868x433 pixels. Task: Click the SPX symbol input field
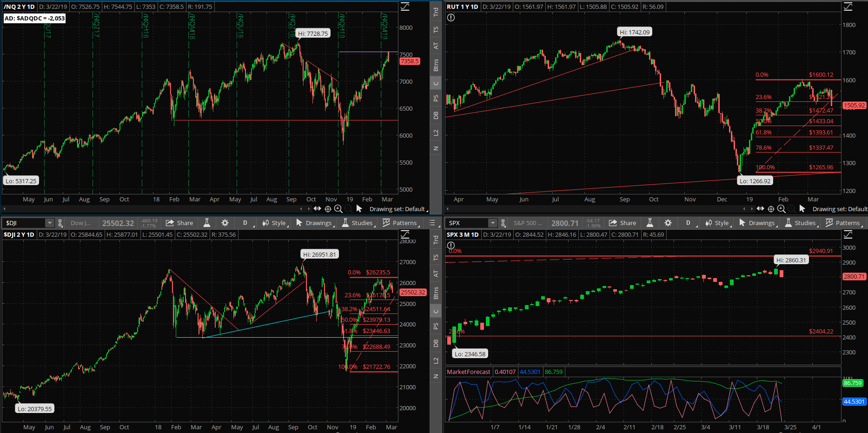[x=467, y=223]
